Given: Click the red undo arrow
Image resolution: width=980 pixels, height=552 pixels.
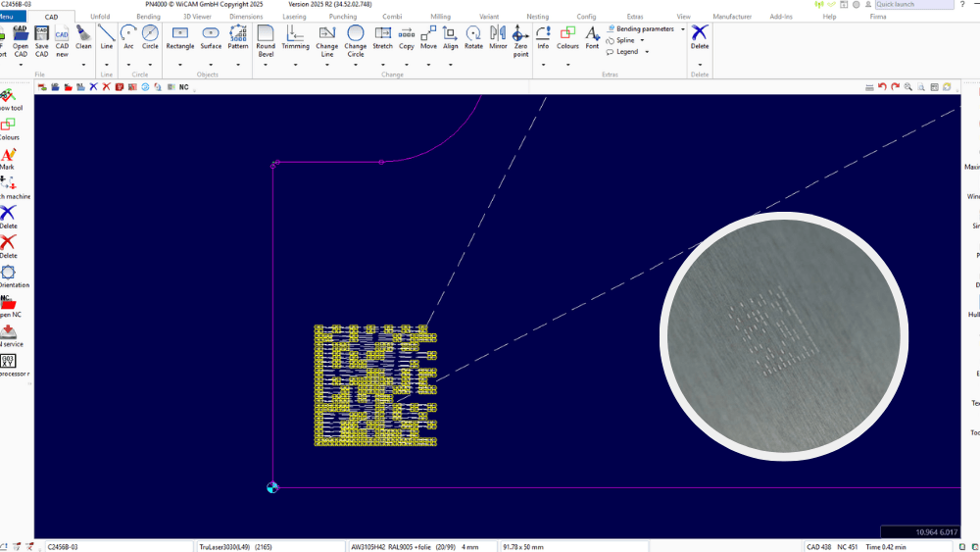Looking at the screenshot, I should (882, 87).
